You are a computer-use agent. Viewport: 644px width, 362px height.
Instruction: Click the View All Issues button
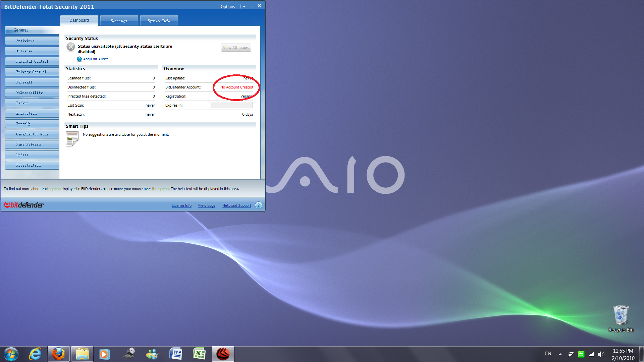pos(236,48)
